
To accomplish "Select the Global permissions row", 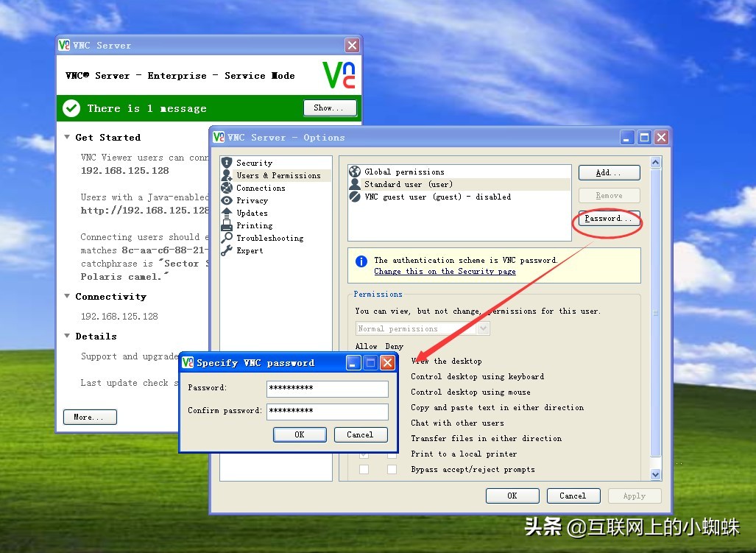I will click(459, 172).
